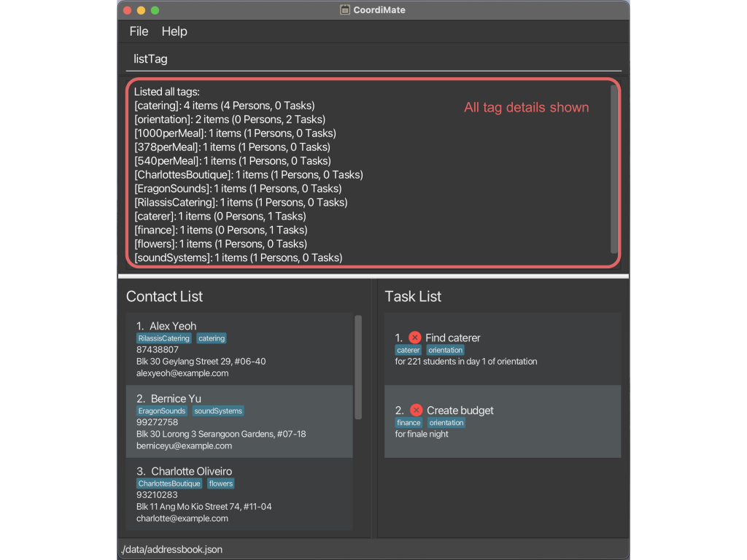This screenshot has width=747, height=560.
Task: Click the red incomplete icon on Find caterer
Action: tap(414, 338)
